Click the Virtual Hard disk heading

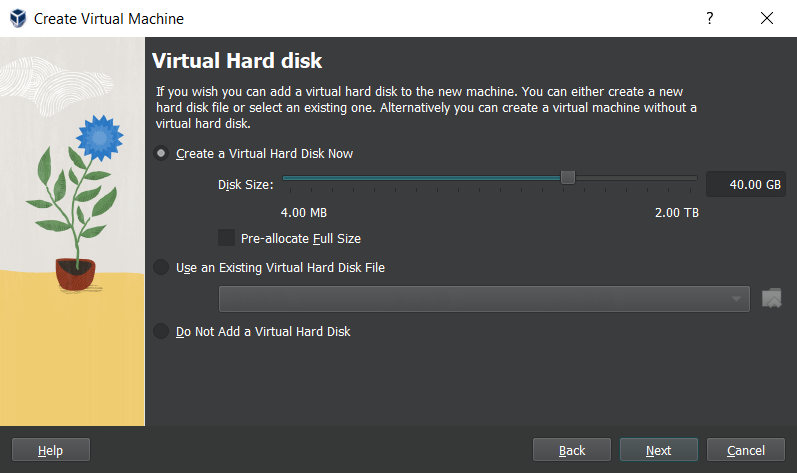click(236, 62)
